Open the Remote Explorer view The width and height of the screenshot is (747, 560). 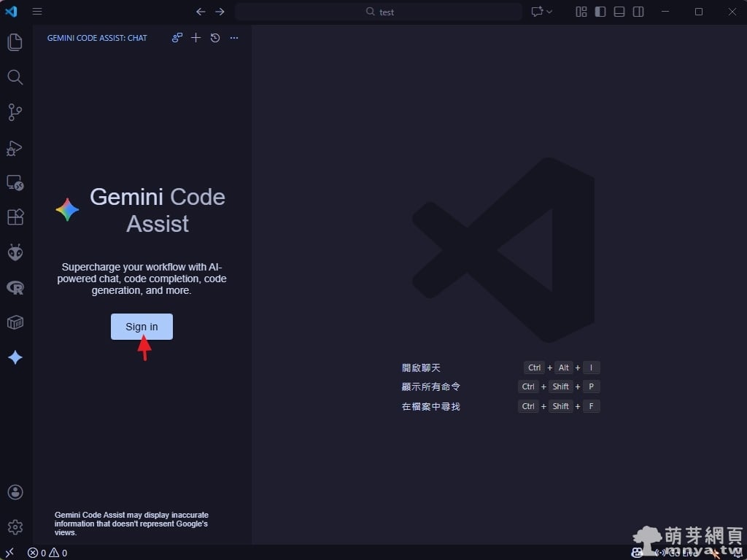(x=15, y=182)
